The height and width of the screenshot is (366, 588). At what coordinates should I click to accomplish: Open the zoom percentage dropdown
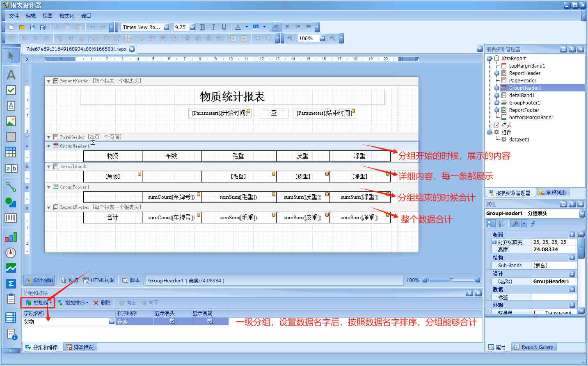point(322,38)
